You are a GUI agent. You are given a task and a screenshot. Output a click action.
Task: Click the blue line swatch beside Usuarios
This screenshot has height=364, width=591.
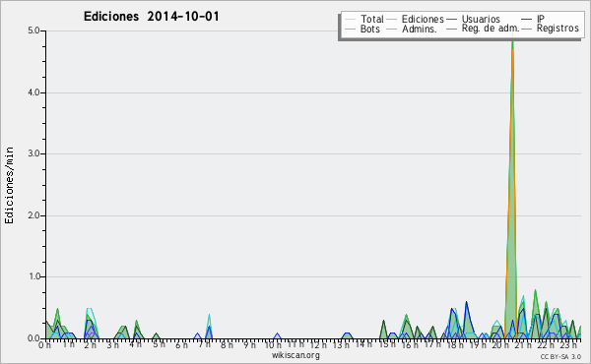tap(451, 20)
